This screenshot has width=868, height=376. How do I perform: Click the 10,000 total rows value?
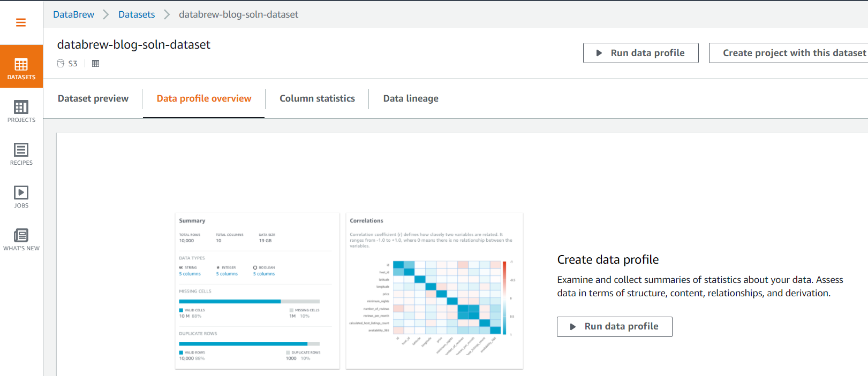click(x=186, y=241)
